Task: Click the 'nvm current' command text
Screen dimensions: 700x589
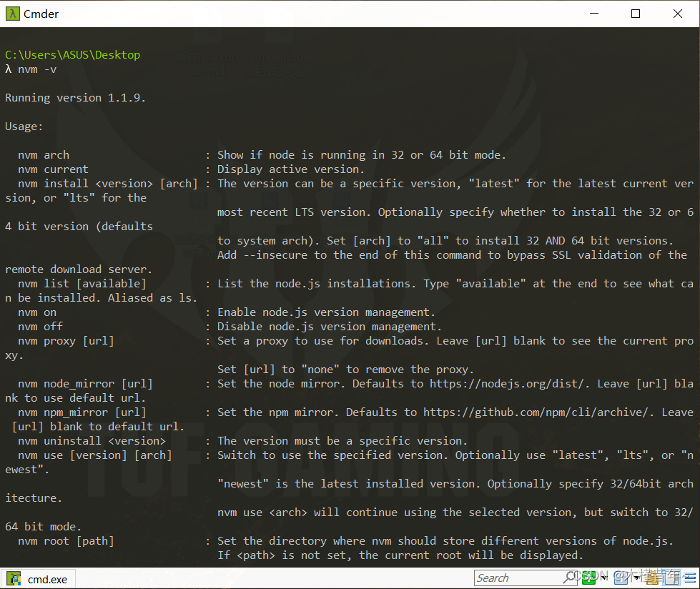Action: 53,169
